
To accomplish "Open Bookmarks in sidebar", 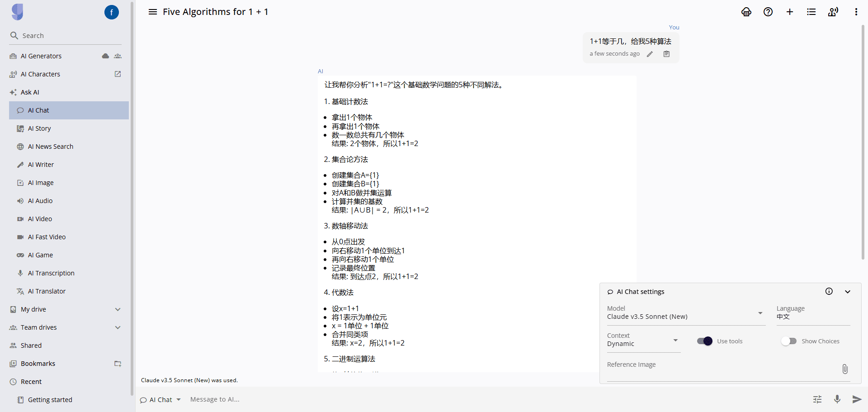I will [38, 364].
